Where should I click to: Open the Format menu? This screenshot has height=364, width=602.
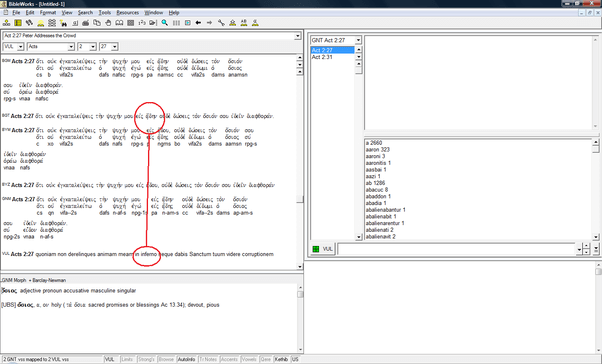[x=48, y=13]
